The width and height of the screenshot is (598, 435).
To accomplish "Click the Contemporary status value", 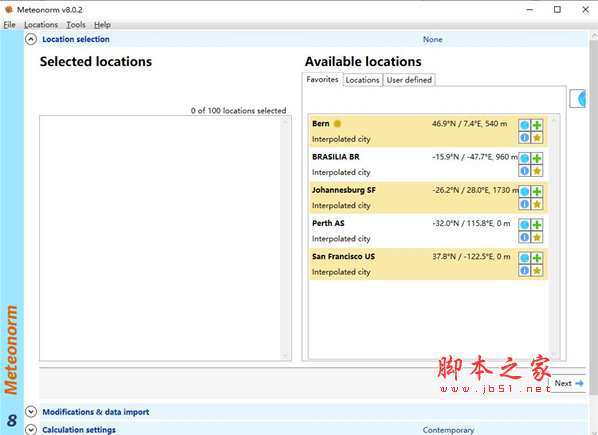I will coord(448,430).
